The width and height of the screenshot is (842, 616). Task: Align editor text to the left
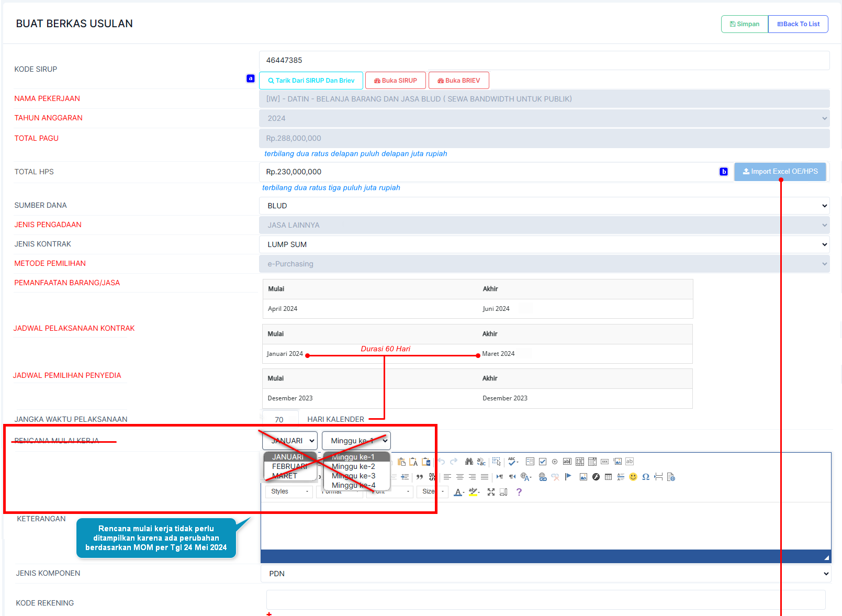447,477
